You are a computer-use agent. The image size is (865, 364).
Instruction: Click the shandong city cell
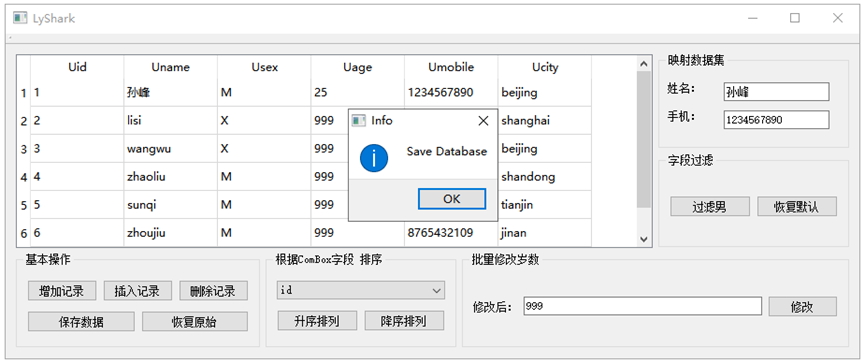click(545, 177)
